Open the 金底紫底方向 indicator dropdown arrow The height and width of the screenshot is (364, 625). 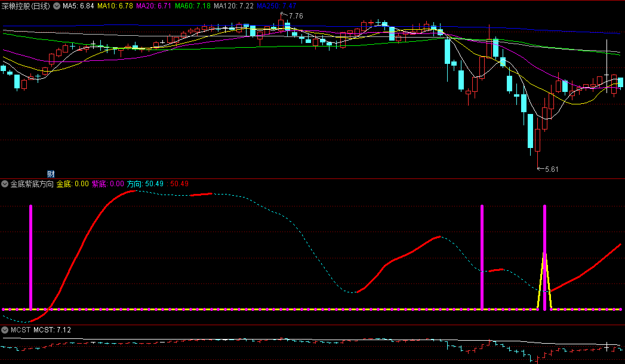pyautogui.click(x=5, y=184)
